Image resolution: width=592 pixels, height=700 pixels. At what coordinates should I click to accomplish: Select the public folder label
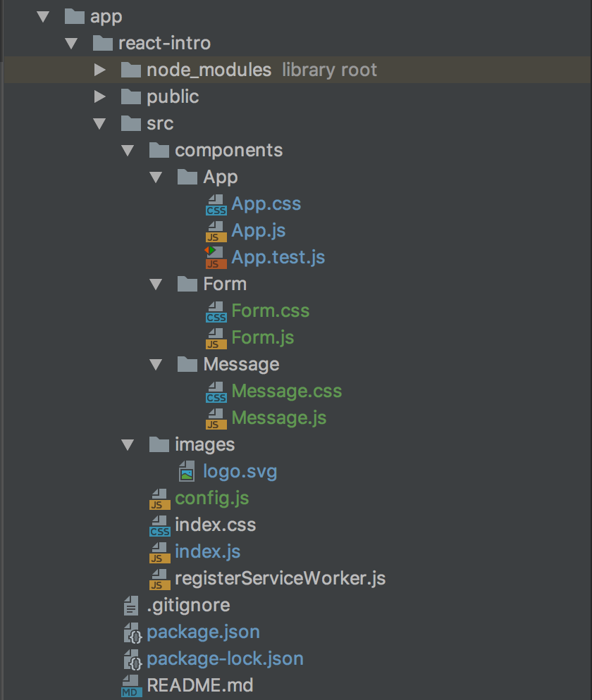(x=173, y=97)
